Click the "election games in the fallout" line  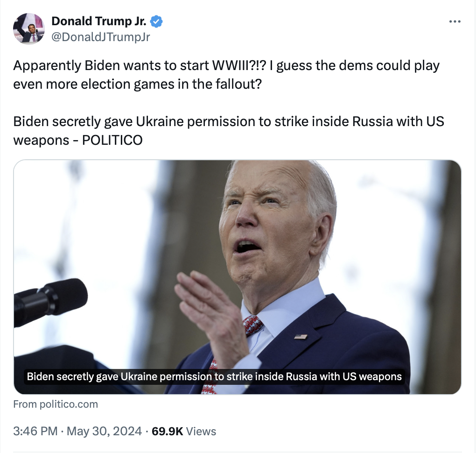137,84
